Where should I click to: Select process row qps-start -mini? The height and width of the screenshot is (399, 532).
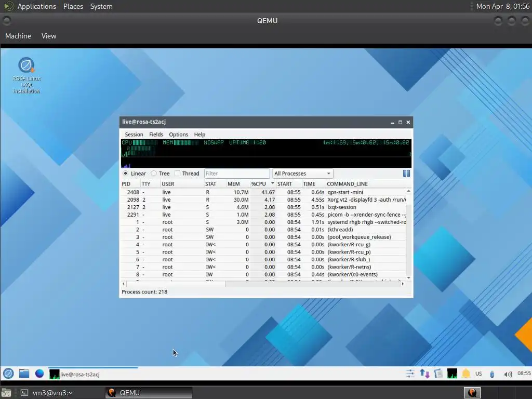tap(263, 192)
